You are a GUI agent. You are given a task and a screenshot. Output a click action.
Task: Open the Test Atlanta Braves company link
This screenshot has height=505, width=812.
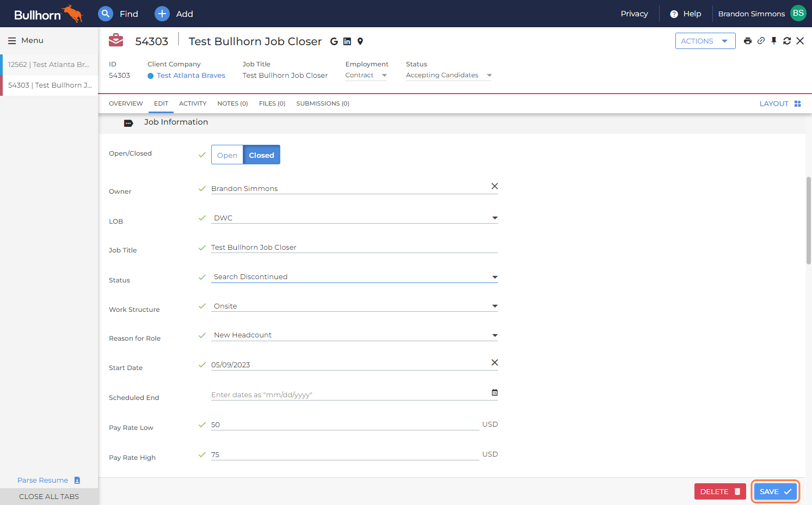[x=191, y=76]
